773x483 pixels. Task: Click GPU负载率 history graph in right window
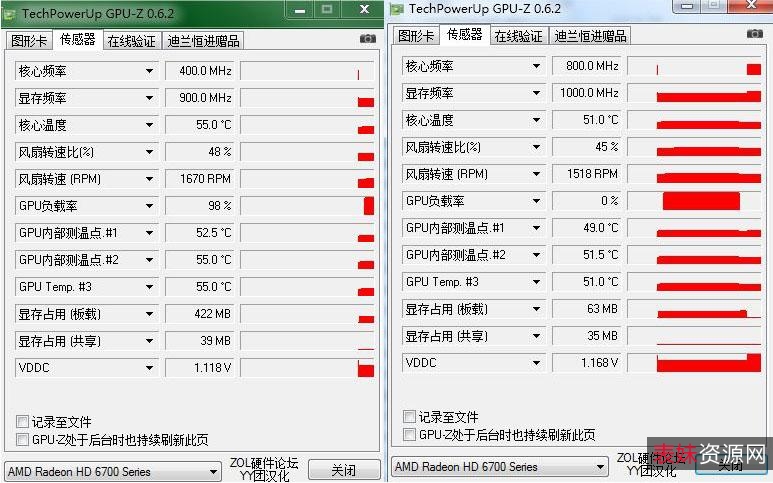point(694,201)
